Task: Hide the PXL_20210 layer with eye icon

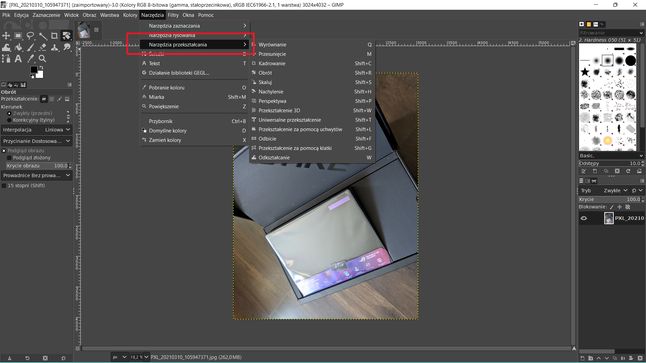Action: (x=584, y=218)
